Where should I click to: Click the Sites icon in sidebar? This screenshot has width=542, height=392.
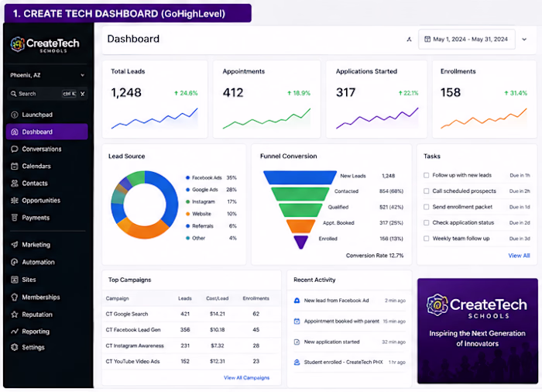(x=15, y=280)
